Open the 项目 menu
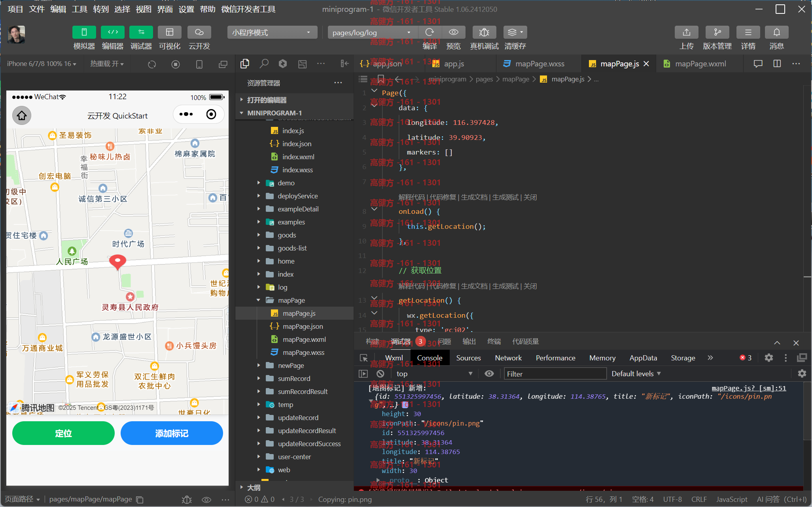 point(15,9)
